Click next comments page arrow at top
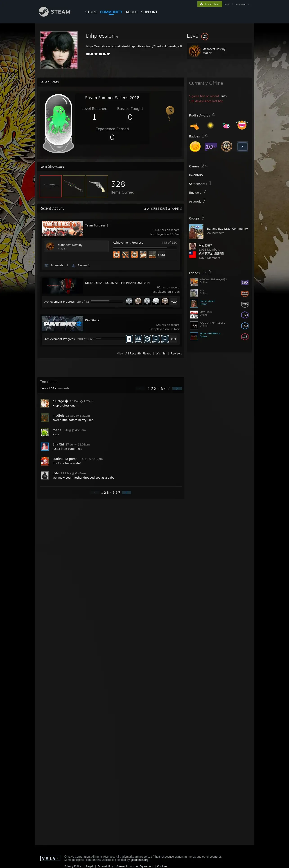Screen dimensions: 289x868 pyautogui.click(x=177, y=388)
